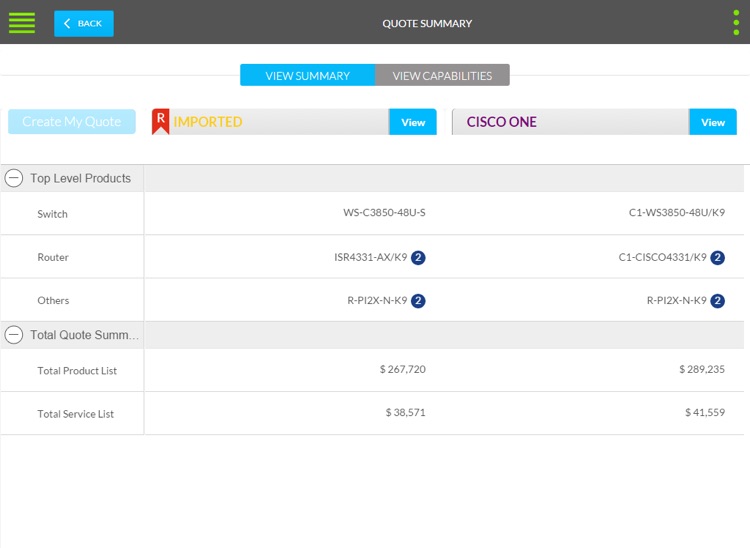The height and width of the screenshot is (548, 750).
Task: Click the Total Service List label
Action: [76, 414]
